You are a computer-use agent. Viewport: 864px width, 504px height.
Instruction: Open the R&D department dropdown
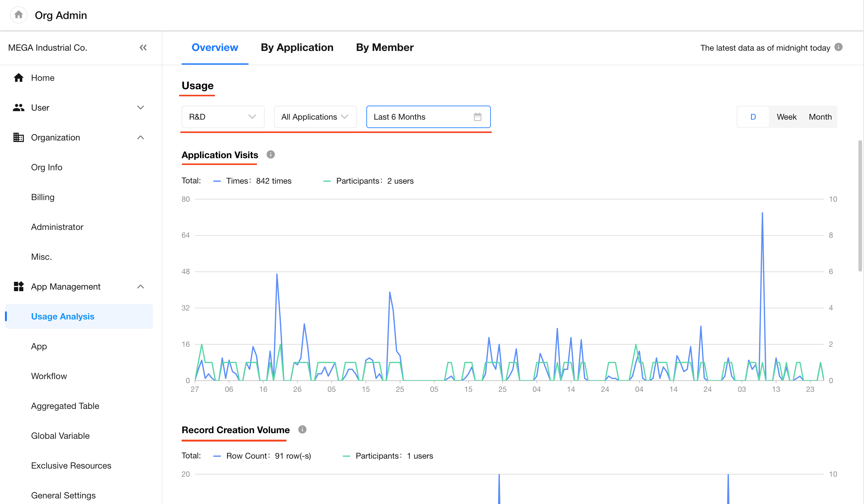click(x=222, y=117)
